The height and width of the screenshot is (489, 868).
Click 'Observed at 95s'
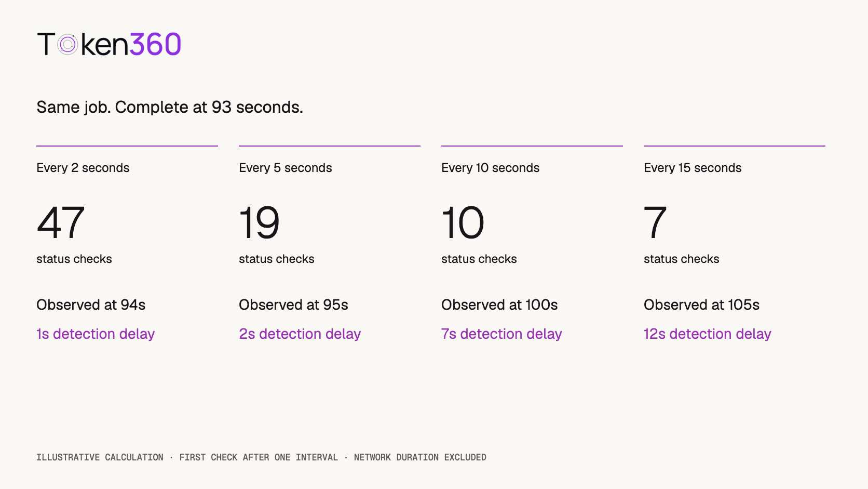coord(293,305)
